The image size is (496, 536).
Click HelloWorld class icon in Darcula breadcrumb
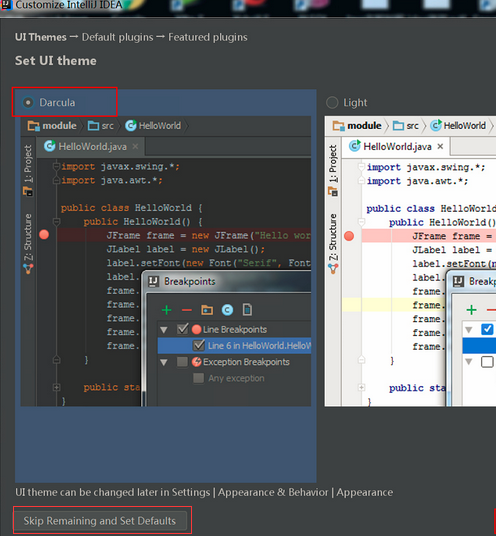point(131,125)
